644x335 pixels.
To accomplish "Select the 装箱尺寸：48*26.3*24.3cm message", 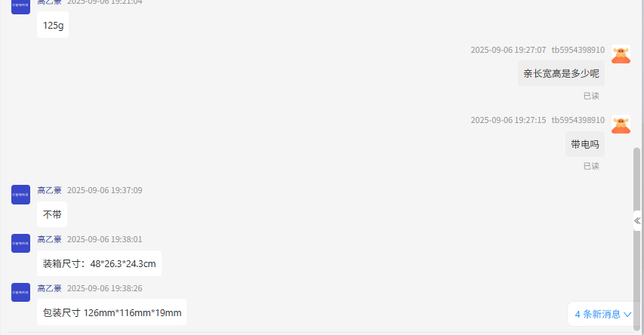I will click(x=99, y=263).
